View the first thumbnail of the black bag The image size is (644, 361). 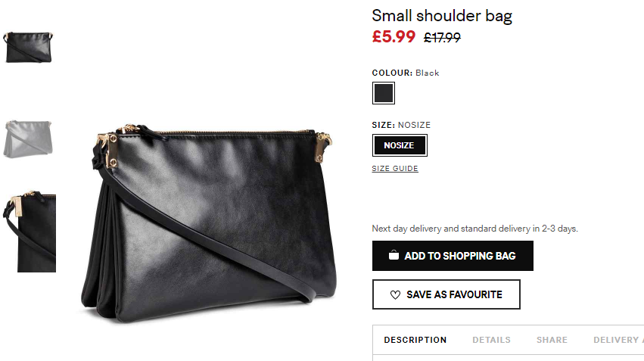pos(29,47)
